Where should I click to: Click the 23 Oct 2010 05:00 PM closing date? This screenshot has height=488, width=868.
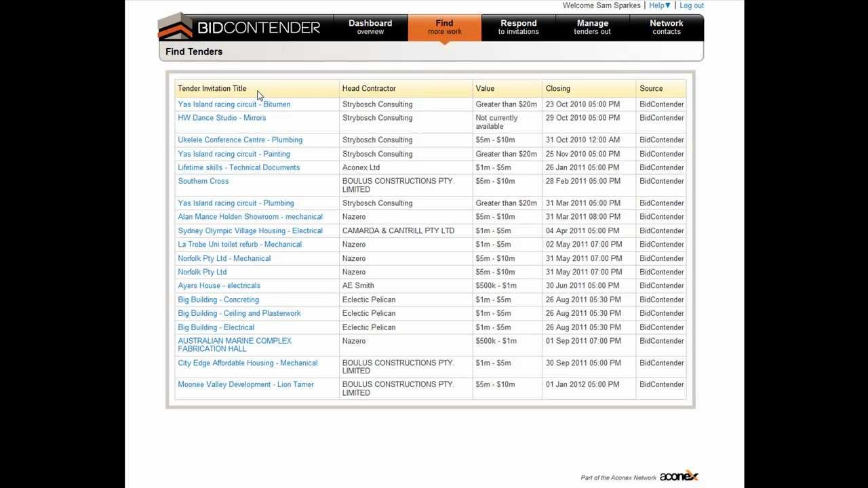[583, 104]
